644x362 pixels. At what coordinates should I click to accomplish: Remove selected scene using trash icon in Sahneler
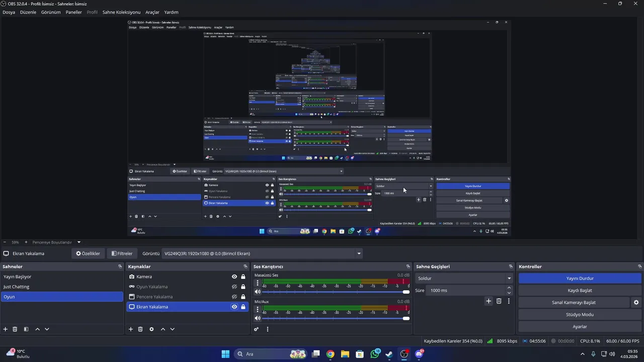(x=15, y=329)
